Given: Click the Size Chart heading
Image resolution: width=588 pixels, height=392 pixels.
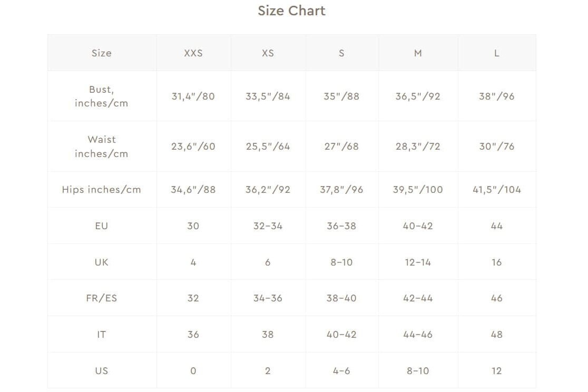Looking at the screenshot, I should [x=291, y=11].
